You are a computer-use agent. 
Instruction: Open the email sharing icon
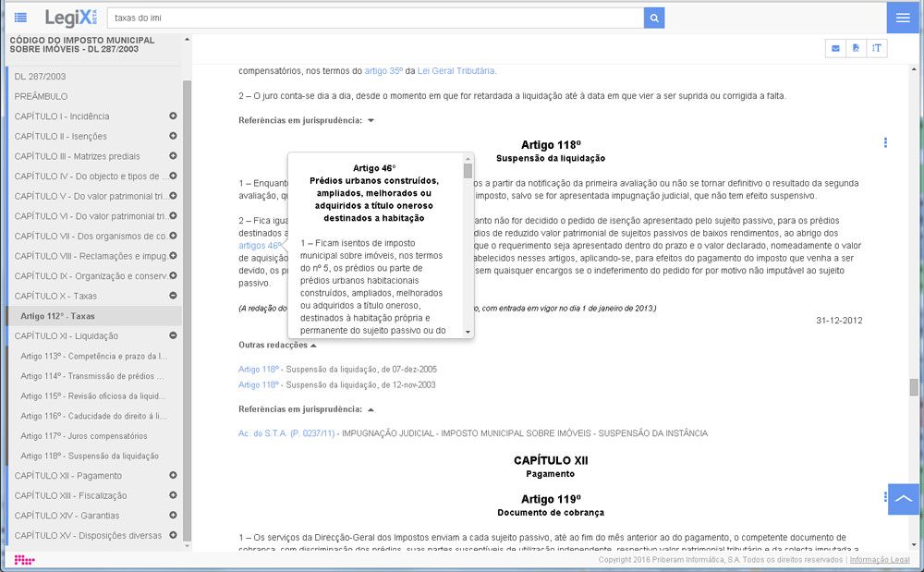coord(835,47)
